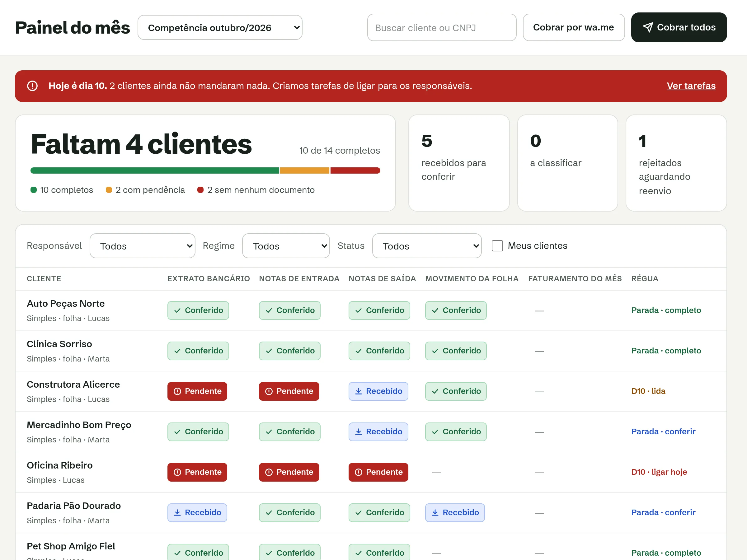The height and width of the screenshot is (560, 747).
Task: Click the D10 · lida status for Construtora Alicerce
Action: point(648,391)
